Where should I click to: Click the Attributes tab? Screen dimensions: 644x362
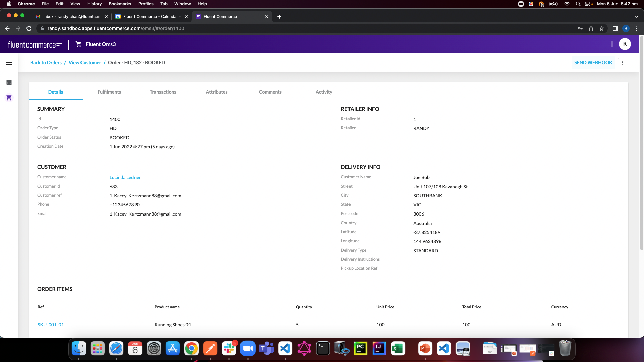(217, 92)
